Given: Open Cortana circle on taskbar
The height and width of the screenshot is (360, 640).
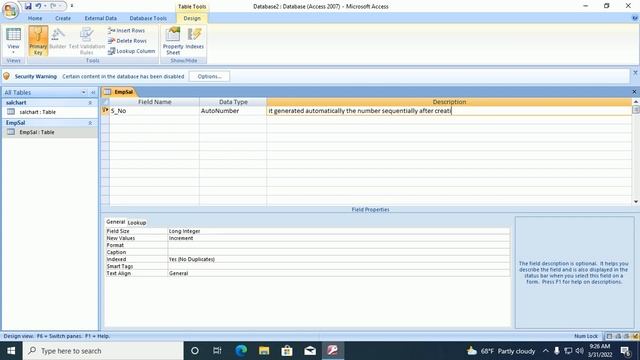Looking at the screenshot, I should [195, 351].
